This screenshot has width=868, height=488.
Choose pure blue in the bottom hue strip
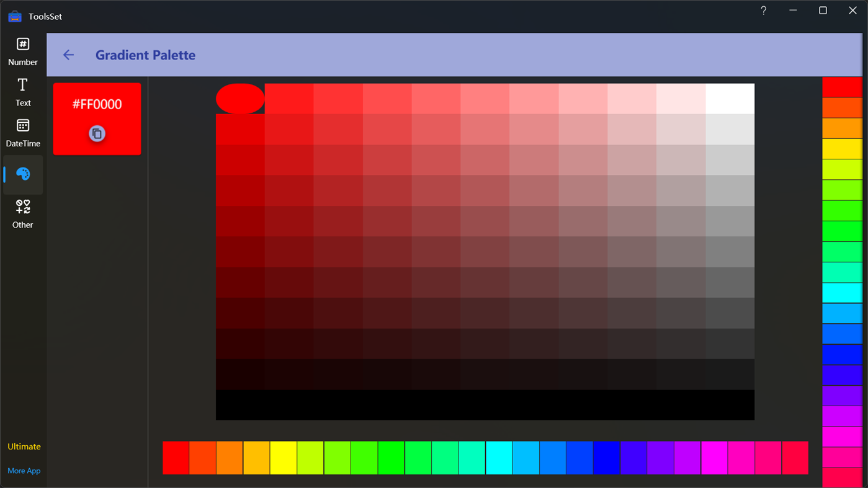[607, 458]
